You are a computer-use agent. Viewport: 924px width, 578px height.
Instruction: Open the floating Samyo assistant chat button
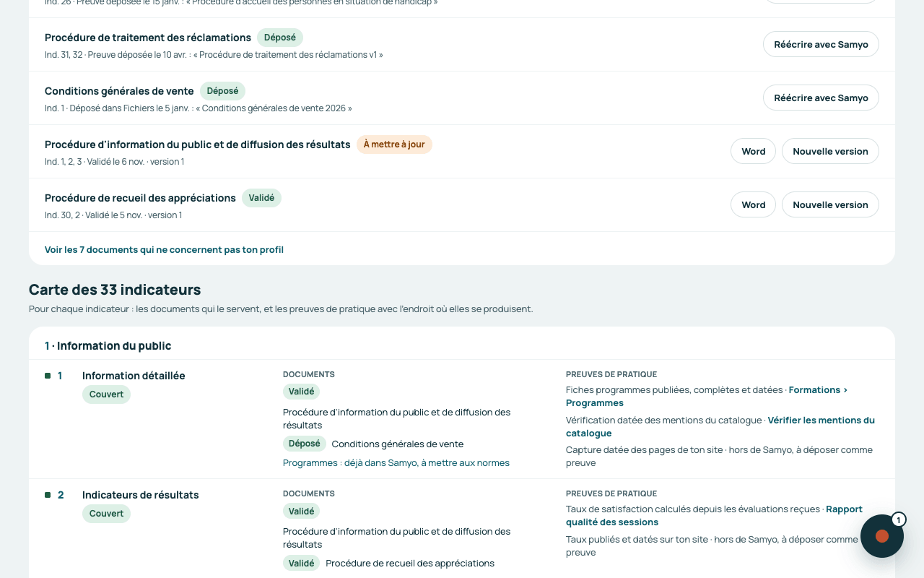(882, 536)
